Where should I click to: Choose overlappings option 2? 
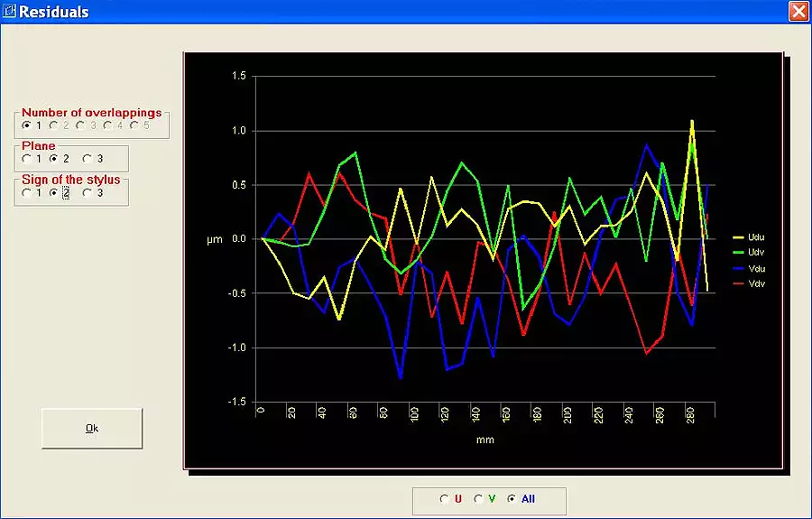(x=53, y=125)
